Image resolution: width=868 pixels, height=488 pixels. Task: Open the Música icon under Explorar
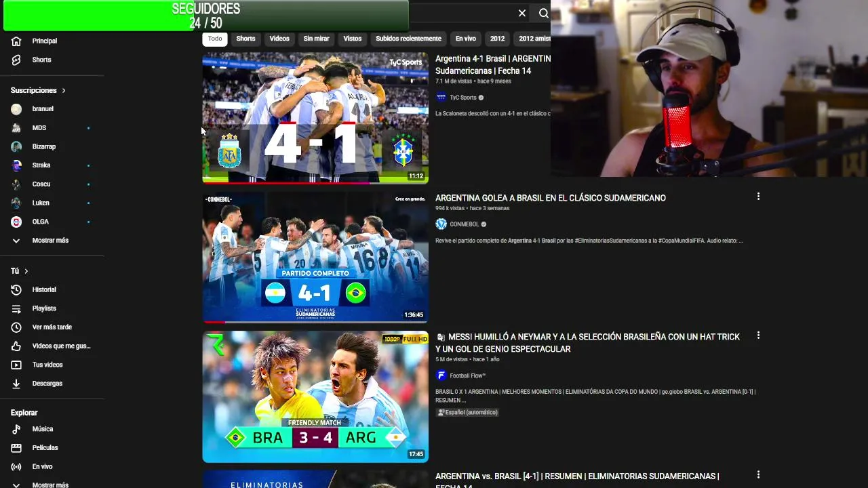(16, 429)
